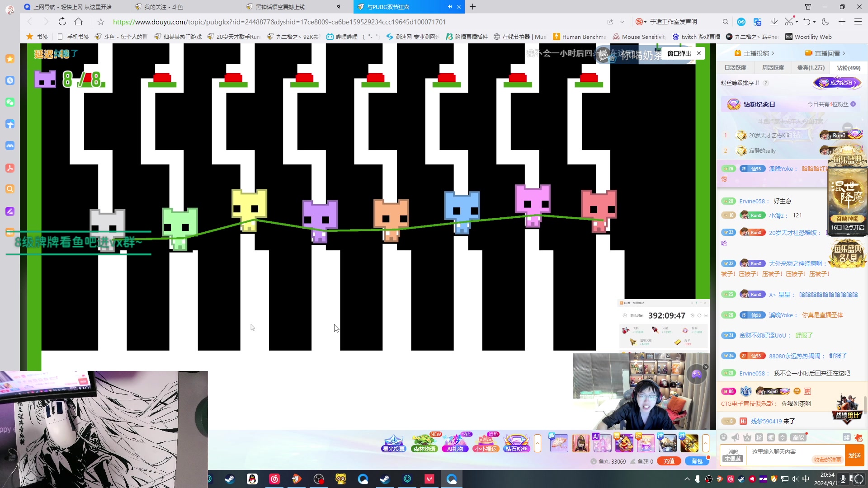This screenshot has width=868, height=488.
Task: Open the blue infinity extension icon
Action: 741,22
